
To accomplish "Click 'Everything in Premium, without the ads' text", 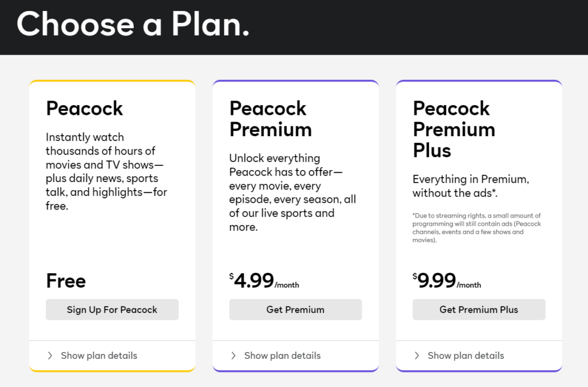I will [471, 186].
